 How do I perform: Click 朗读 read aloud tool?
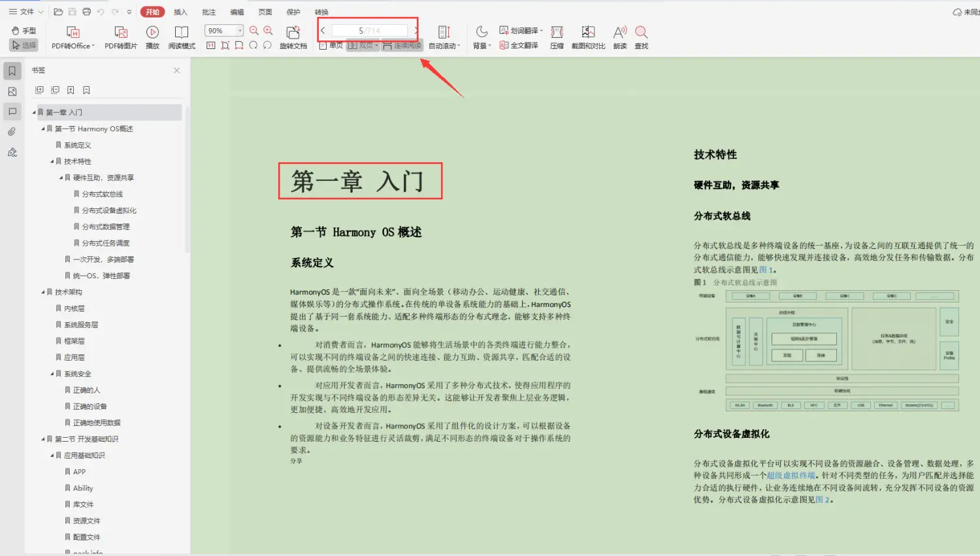tap(620, 38)
